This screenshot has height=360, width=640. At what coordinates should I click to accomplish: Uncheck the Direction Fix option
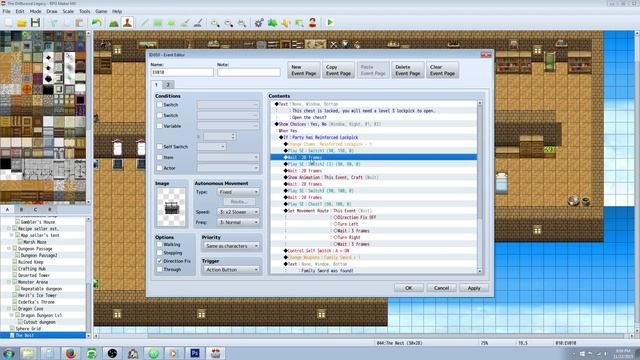(160, 261)
